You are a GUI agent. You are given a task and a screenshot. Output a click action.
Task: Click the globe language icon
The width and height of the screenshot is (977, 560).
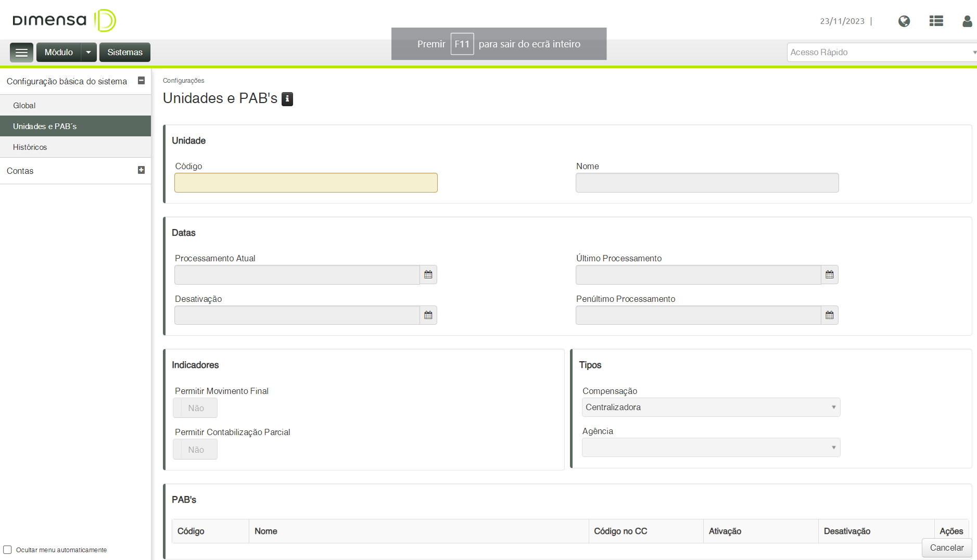[x=904, y=21]
